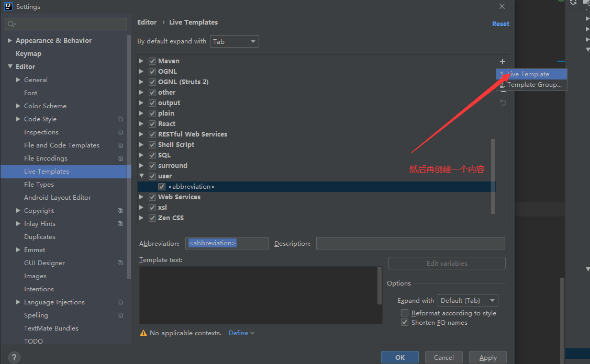Screen dimensions: 590x364
Task: Open the default expand with Tab dropdown
Action: click(234, 41)
